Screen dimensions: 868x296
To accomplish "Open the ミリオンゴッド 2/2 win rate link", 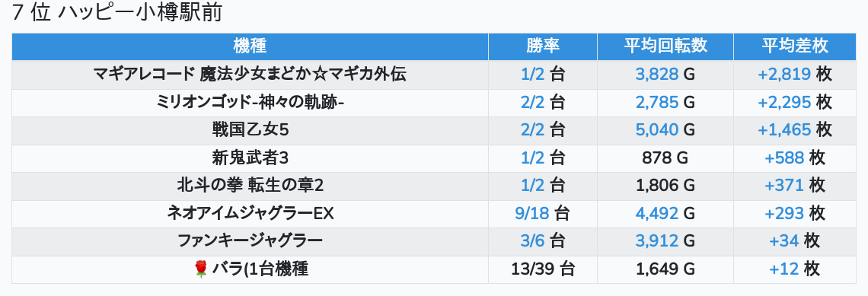I will (533, 103).
